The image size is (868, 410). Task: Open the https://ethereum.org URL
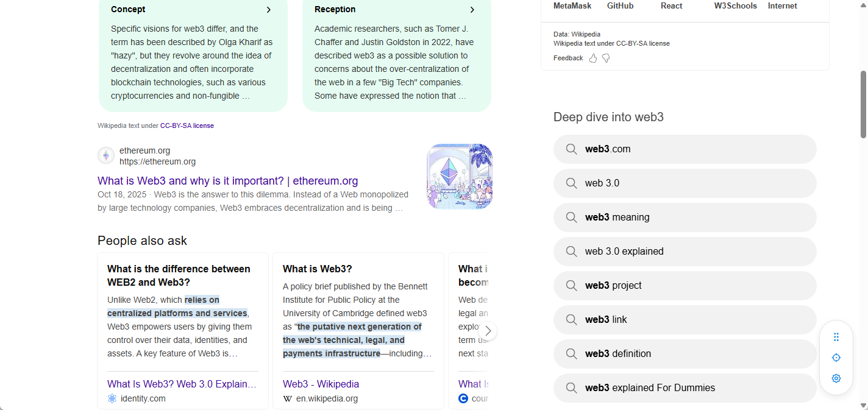click(157, 161)
